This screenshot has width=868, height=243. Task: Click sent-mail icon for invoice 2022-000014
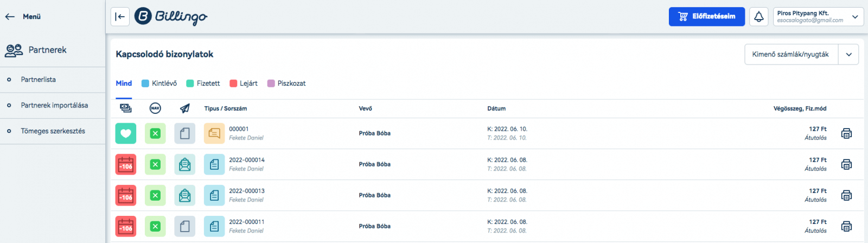185,164
